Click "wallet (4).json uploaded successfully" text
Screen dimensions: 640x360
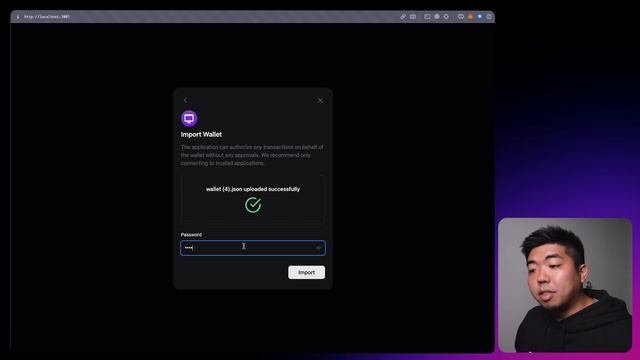coord(253,189)
